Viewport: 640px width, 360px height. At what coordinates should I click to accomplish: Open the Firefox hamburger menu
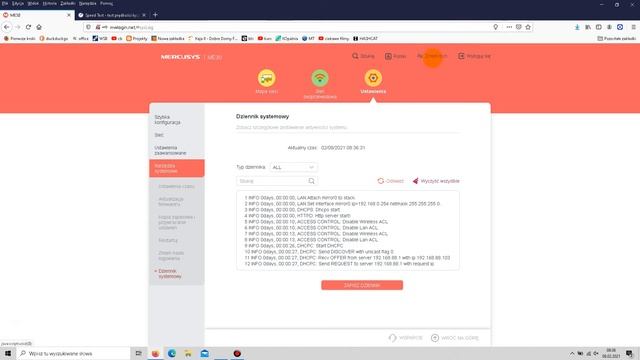[633, 27]
